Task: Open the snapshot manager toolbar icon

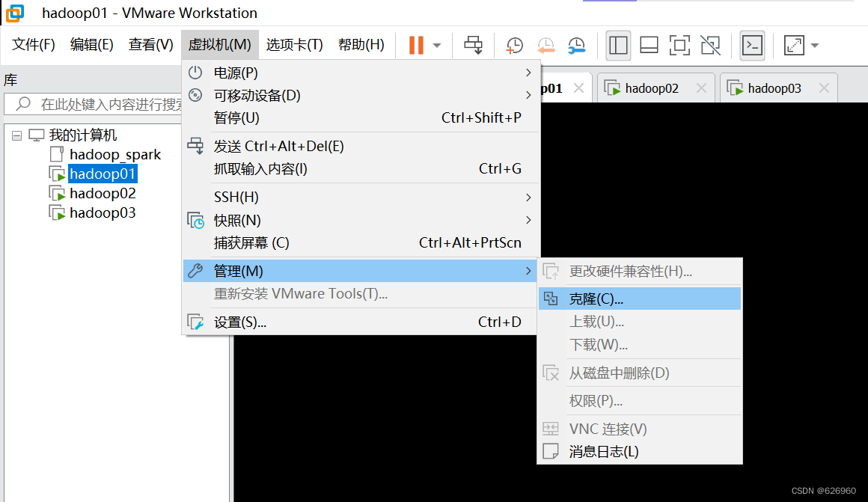Action: pyautogui.click(x=576, y=46)
